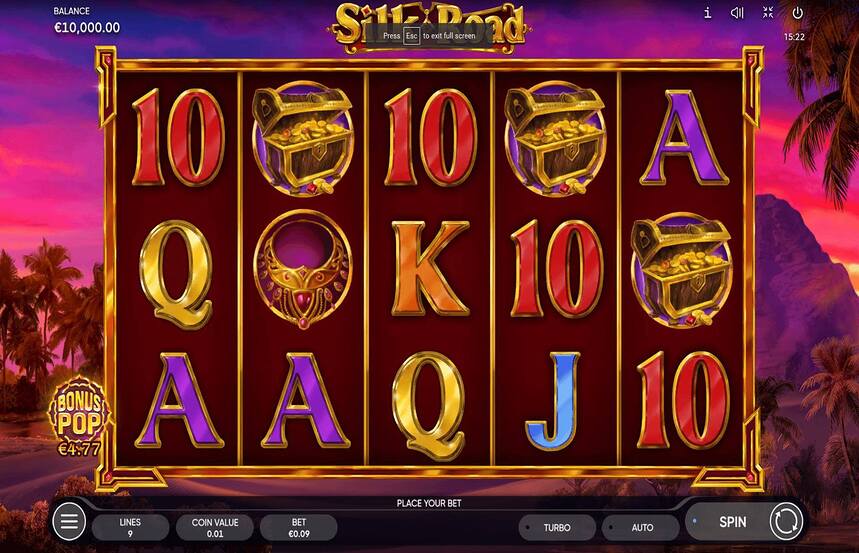Click the treasure chest on reel five

point(682,270)
